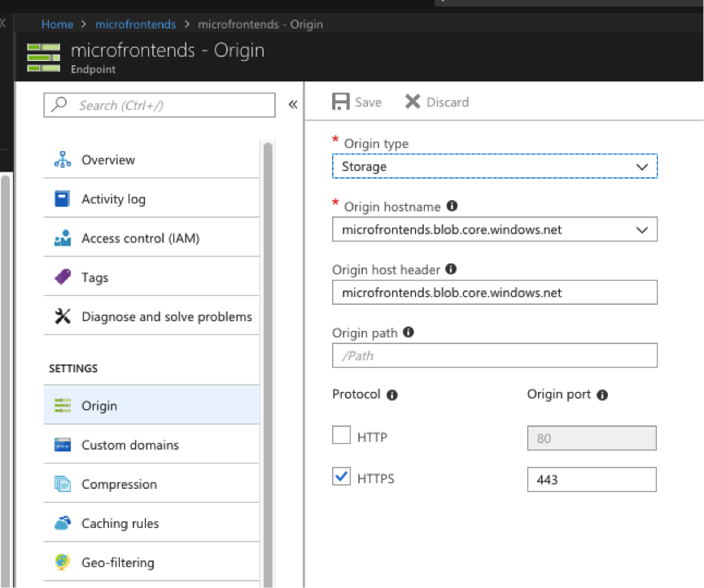The height and width of the screenshot is (588, 704).
Task: Open Access control (IAM) menu item
Action: (x=151, y=238)
